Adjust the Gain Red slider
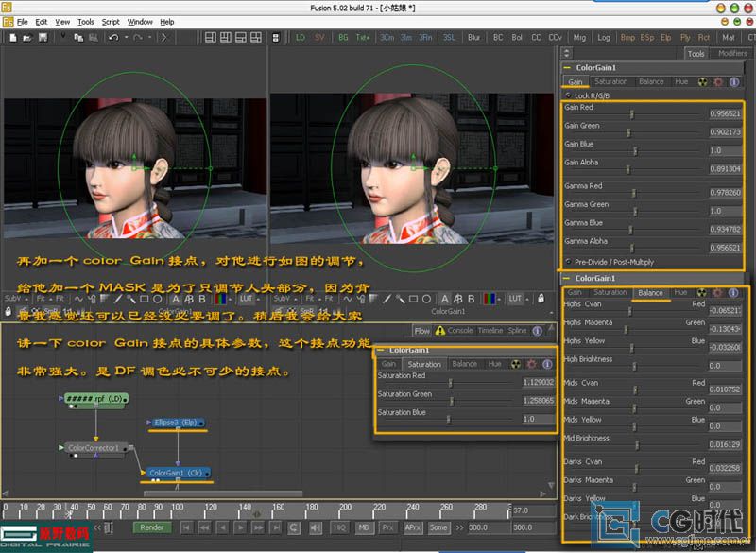 [632, 114]
